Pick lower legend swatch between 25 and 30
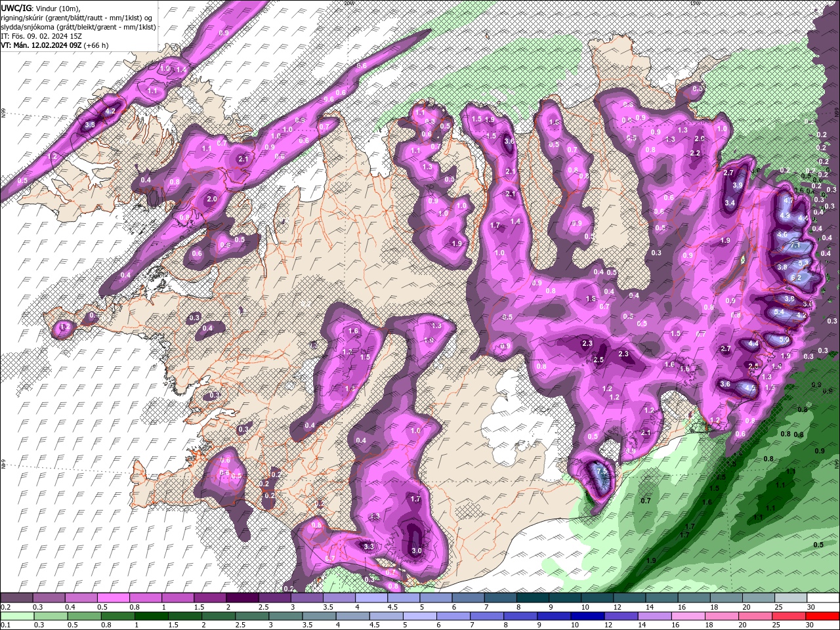The width and height of the screenshot is (840, 630). [x=787, y=616]
